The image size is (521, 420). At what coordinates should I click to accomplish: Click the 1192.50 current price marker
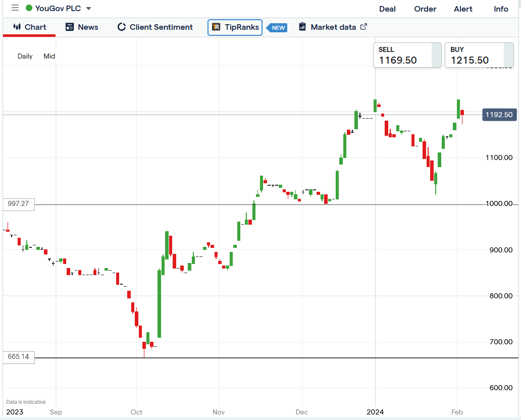point(499,115)
